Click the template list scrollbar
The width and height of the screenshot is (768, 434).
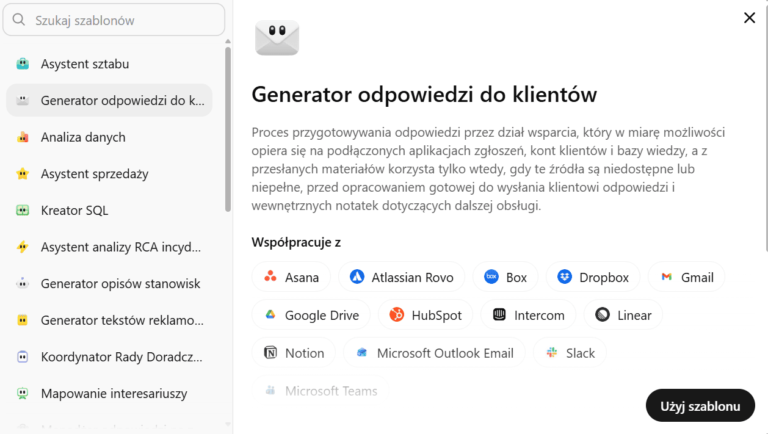click(x=228, y=129)
